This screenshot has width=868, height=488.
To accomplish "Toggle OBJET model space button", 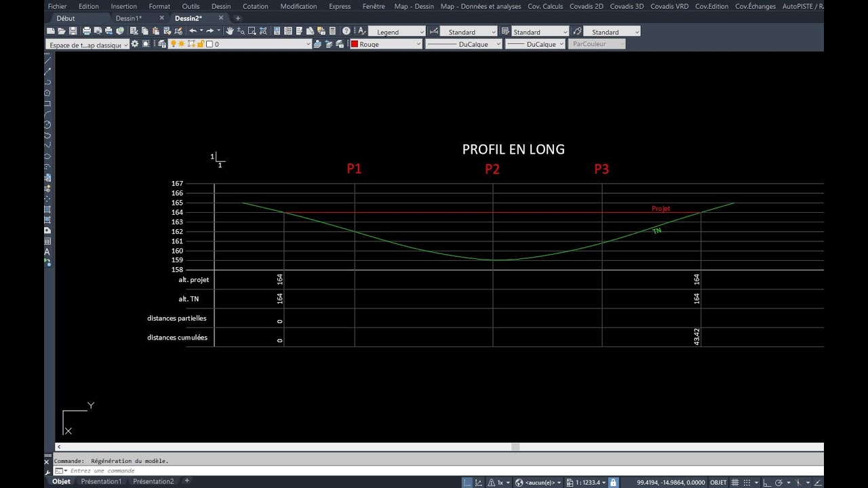I will click(719, 482).
